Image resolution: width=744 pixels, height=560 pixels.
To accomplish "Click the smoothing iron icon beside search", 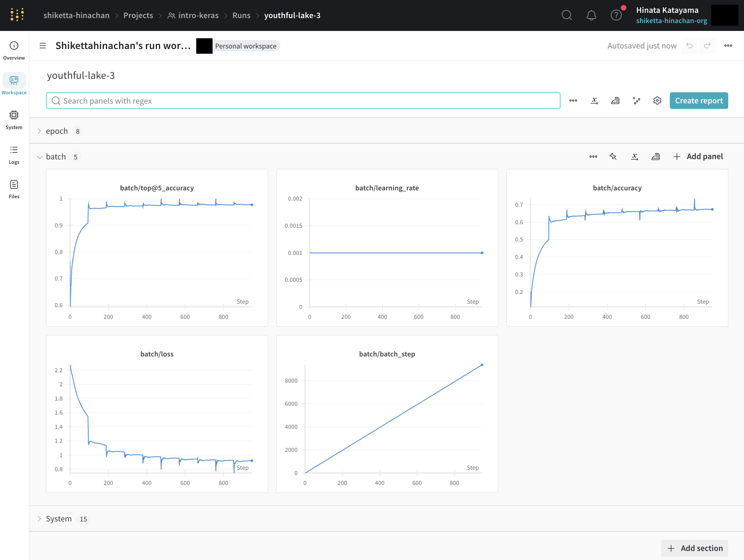I will (615, 100).
